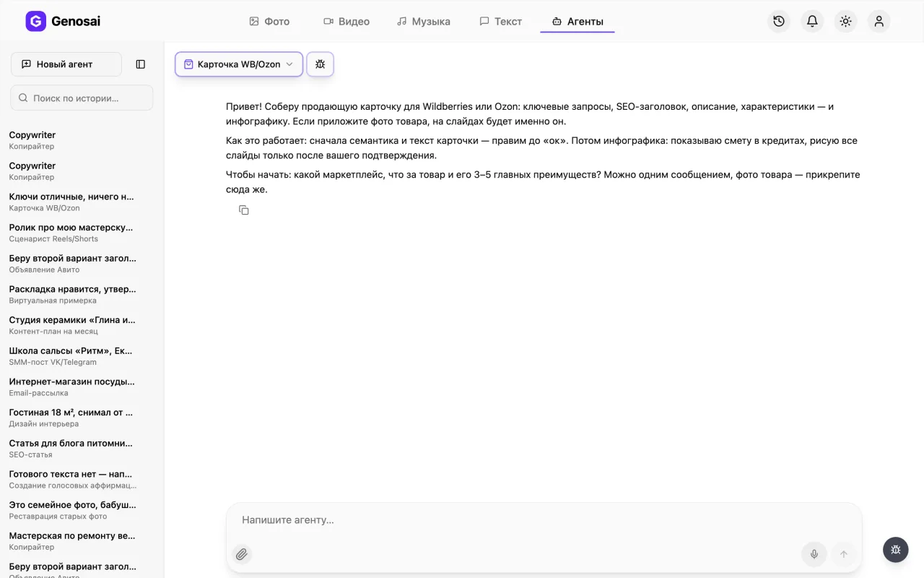Screen dimensions: 924x578
Task: Click the floating dark bug button
Action: (896, 550)
